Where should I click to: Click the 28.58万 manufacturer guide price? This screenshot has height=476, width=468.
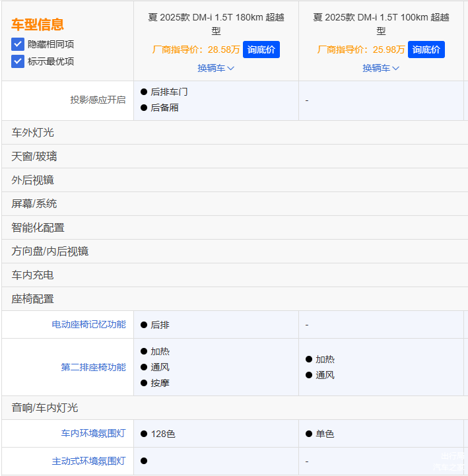[x=224, y=50]
